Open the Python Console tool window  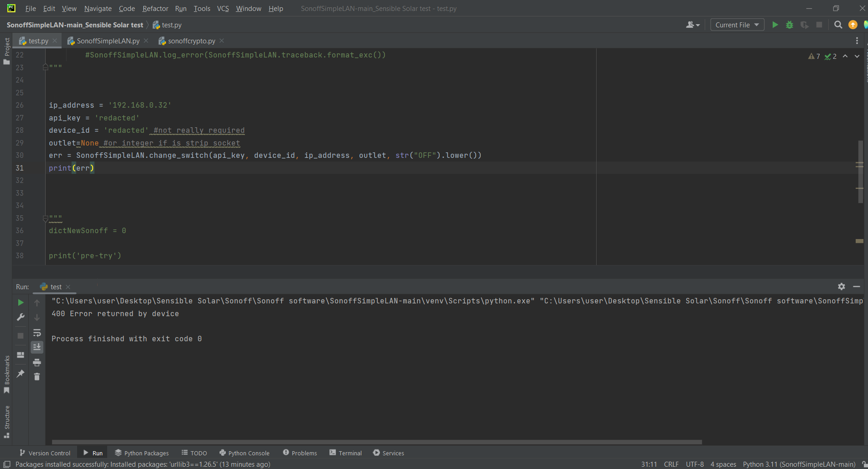coord(244,453)
